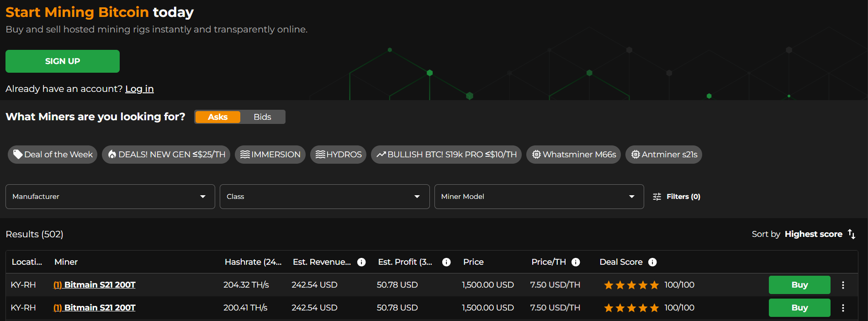Select the Whatsminer M66s chip
The image size is (868, 321).
click(573, 155)
